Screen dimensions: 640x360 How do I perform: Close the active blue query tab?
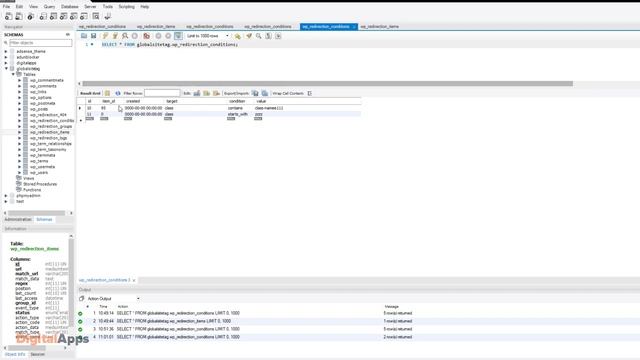354,27
